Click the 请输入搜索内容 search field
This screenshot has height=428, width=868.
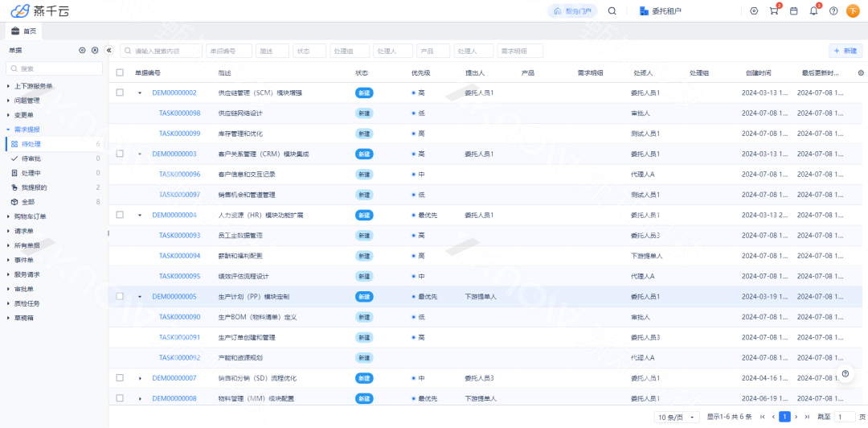click(x=161, y=51)
